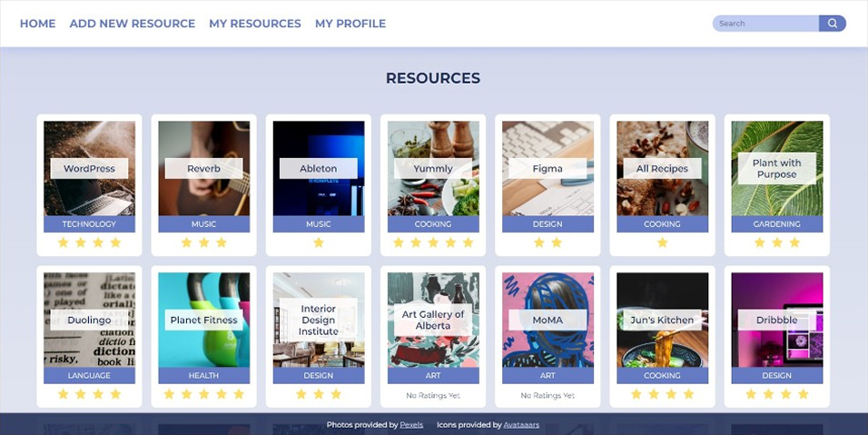Click COOKING category on Jun's Kitchen card
Viewport: 868px width, 435px height.
click(662, 375)
